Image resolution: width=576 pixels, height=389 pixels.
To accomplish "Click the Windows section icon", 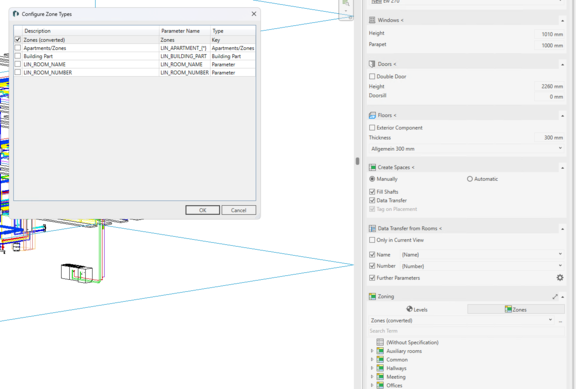I will [x=372, y=20].
